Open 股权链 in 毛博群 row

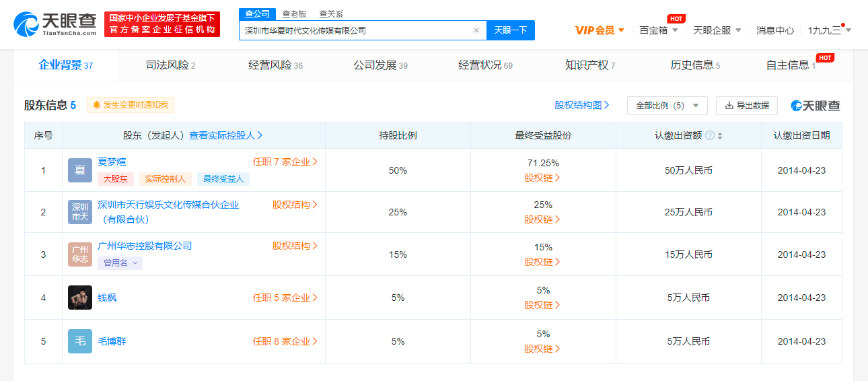coord(542,349)
